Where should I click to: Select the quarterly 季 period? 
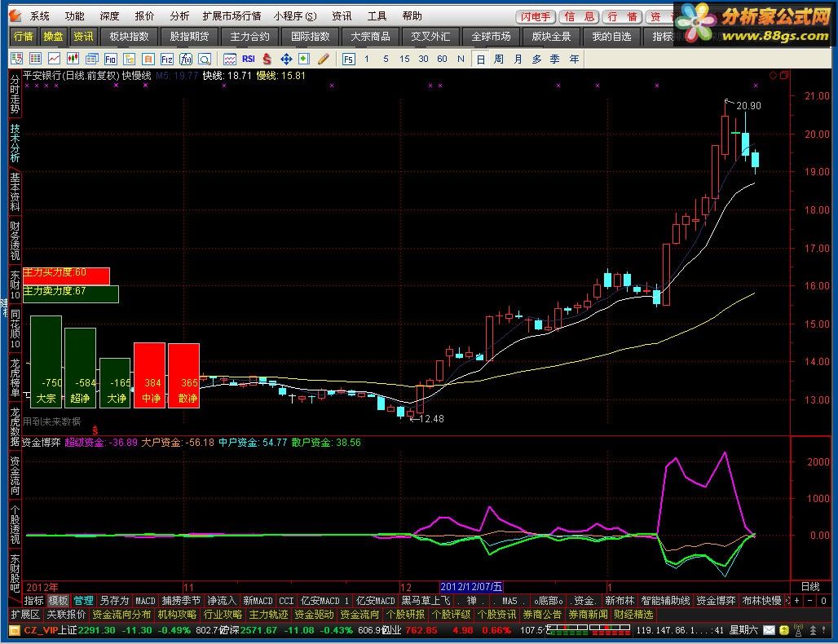coord(555,59)
